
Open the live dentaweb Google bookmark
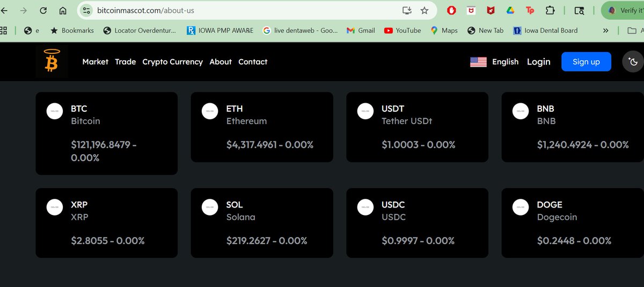(x=301, y=31)
